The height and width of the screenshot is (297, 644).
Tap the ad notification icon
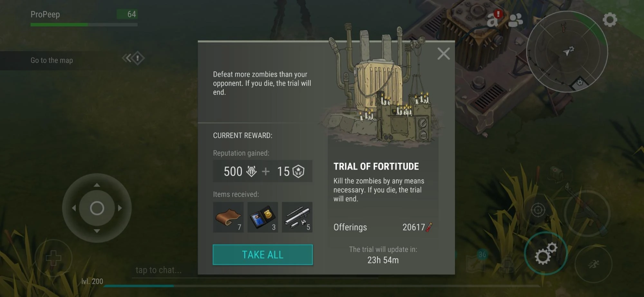pyautogui.click(x=494, y=19)
